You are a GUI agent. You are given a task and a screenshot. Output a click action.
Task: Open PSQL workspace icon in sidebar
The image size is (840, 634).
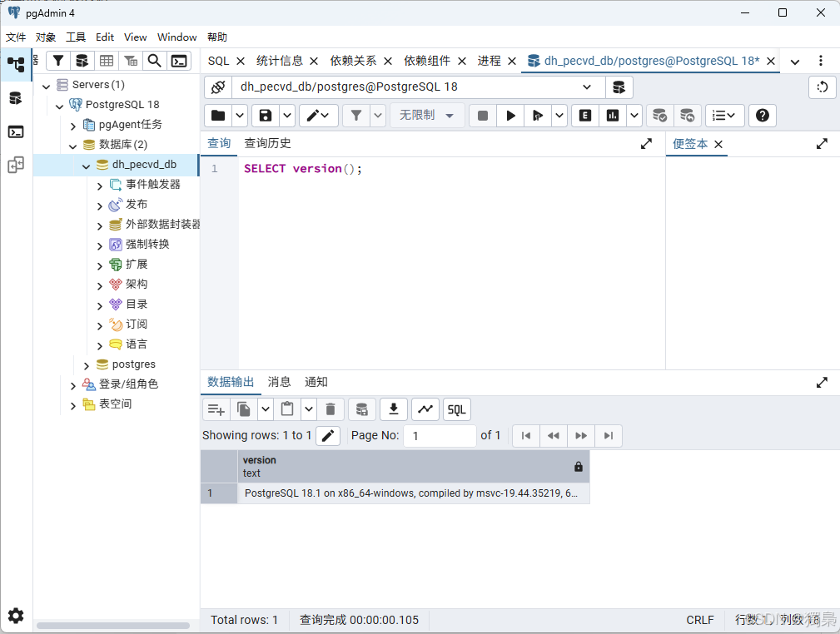[x=16, y=131]
